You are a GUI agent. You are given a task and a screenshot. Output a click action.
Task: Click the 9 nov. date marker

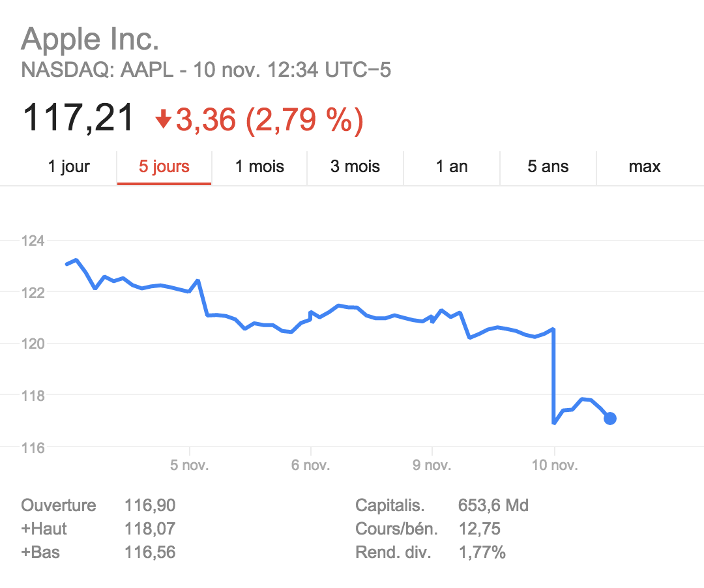coord(432,466)
